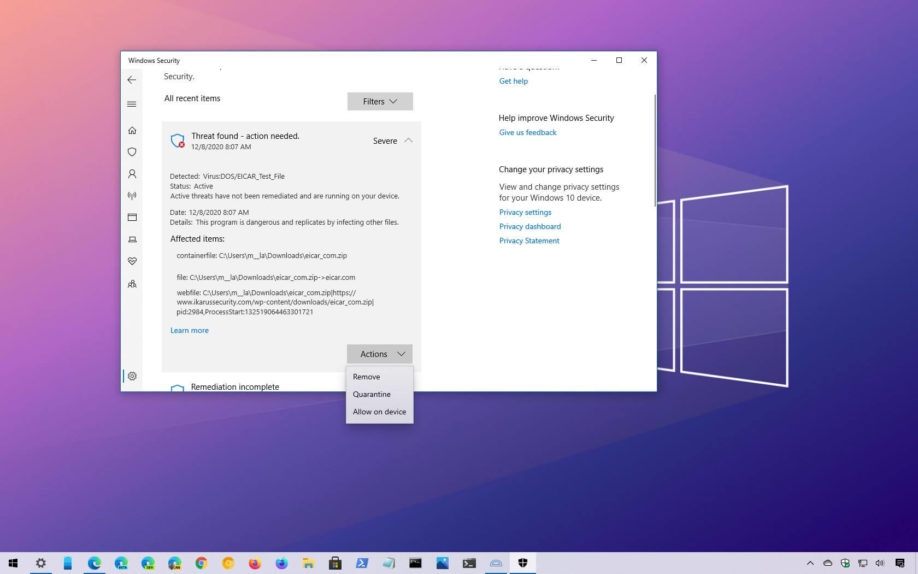Open Microsoft Store from taskbar

(335, 563)
